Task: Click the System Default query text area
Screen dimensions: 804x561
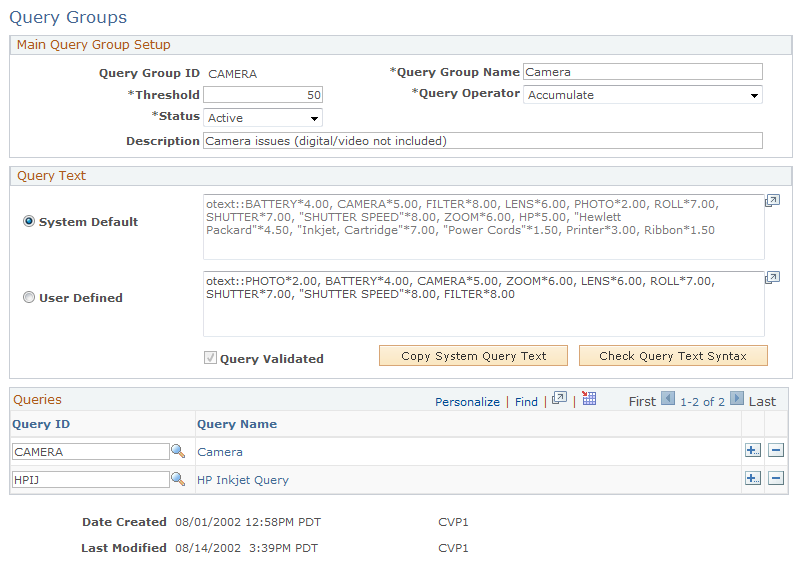Action: 484,227
